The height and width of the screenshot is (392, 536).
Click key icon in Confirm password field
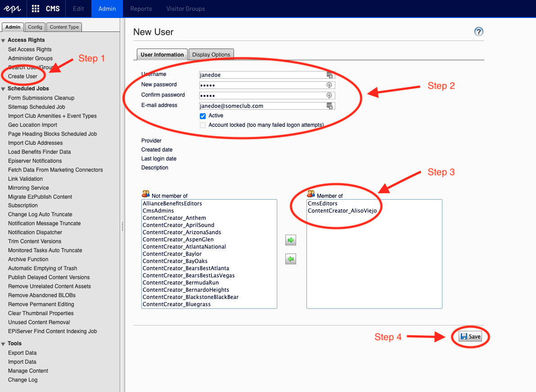329,95
